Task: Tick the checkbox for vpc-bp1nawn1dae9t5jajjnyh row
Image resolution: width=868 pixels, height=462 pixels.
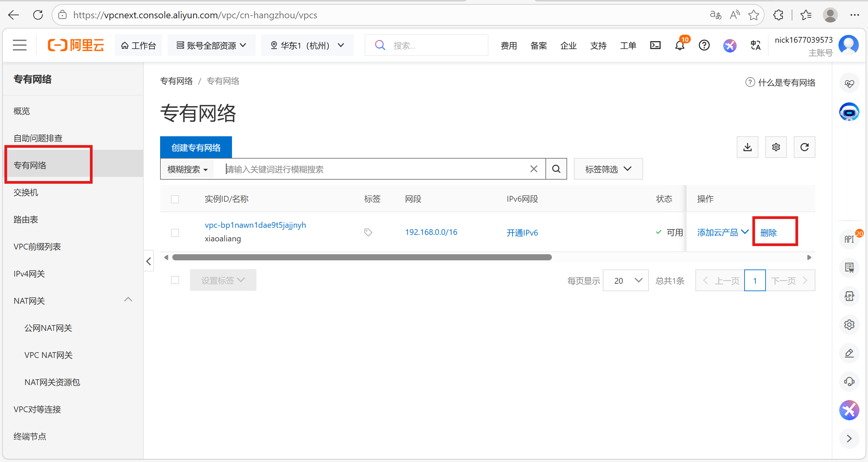Action: (x=175, y=233)
